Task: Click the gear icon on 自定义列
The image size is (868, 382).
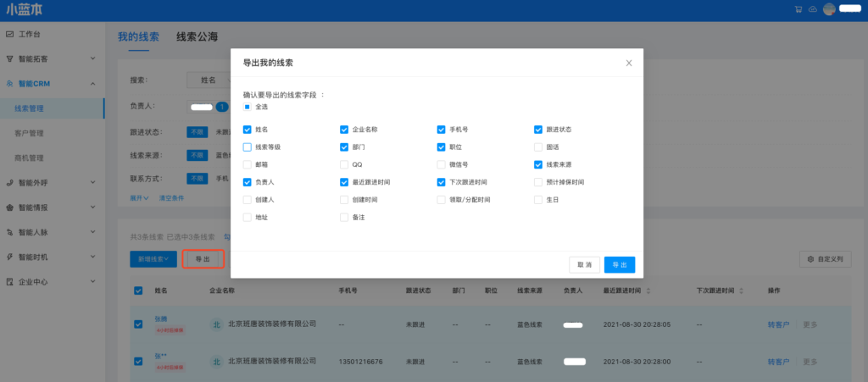Action: coord(811,259)
